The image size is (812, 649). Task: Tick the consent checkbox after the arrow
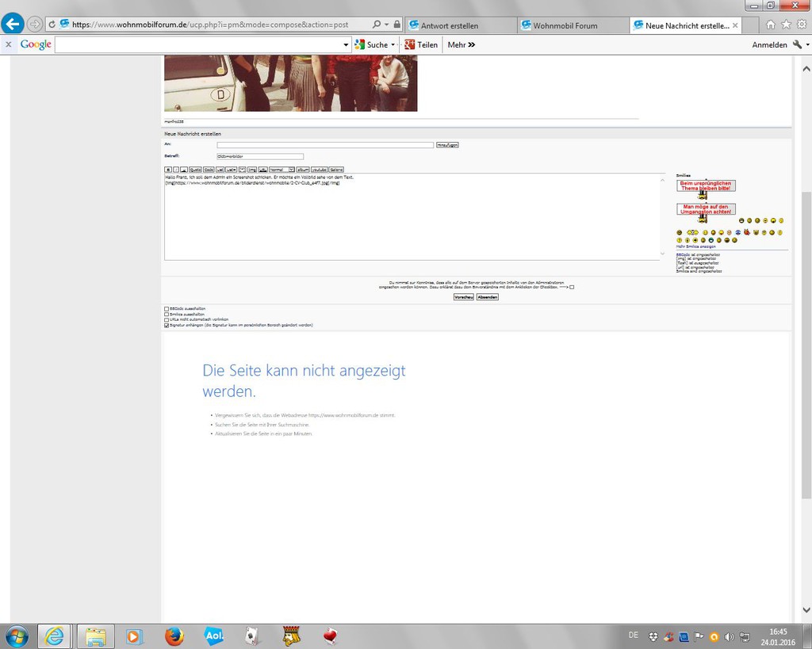pyautogui.click(x=572, y=287)
